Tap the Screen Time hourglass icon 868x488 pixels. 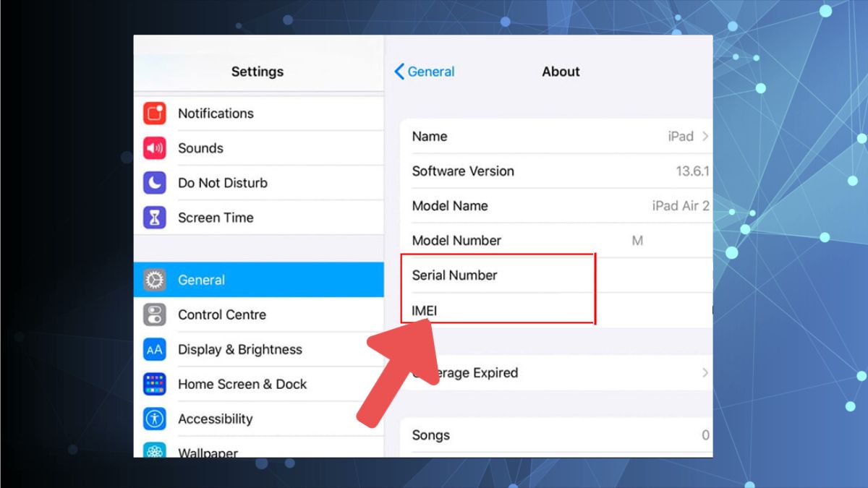tap(155, 218)
